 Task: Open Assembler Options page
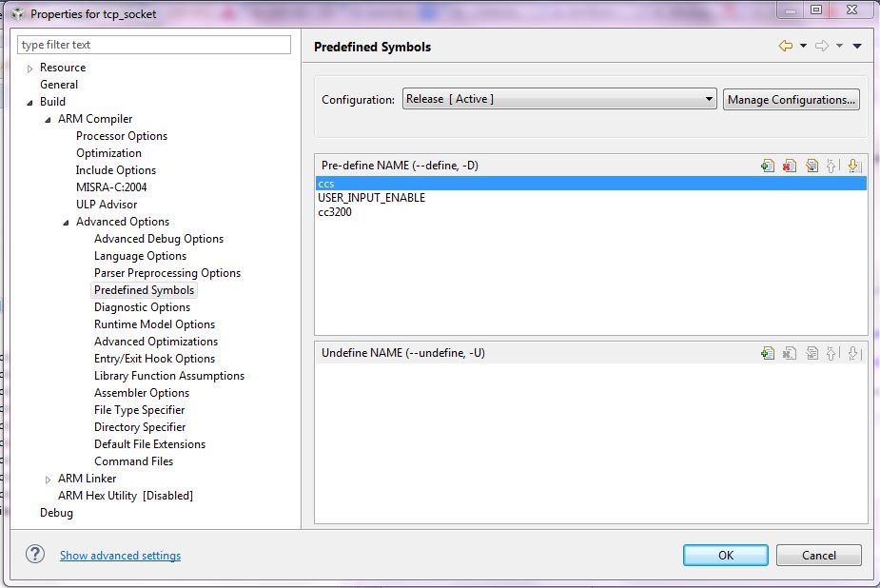tap(142, 393)
